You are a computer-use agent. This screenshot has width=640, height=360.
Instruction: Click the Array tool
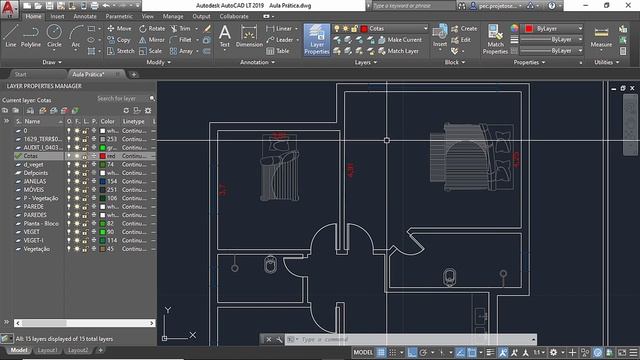[x=181, y=51]
